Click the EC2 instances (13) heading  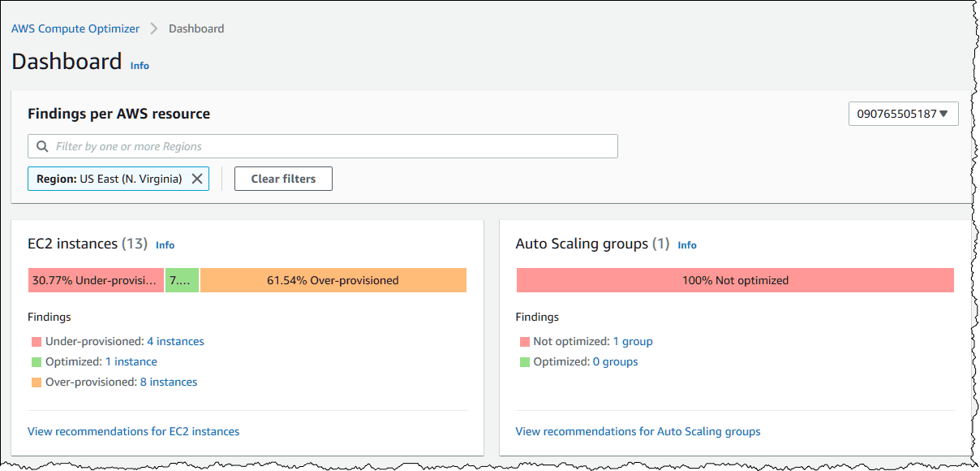pyautogui.click(x=88, y=244)
